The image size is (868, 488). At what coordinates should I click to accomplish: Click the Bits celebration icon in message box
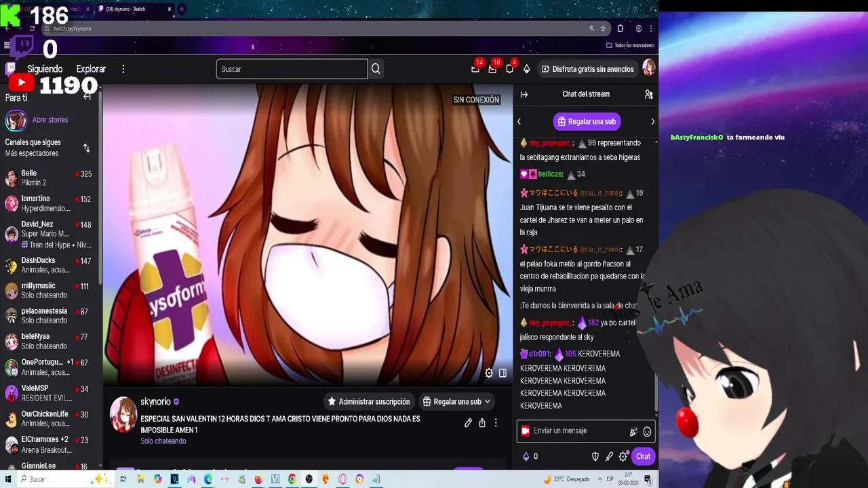633,432
